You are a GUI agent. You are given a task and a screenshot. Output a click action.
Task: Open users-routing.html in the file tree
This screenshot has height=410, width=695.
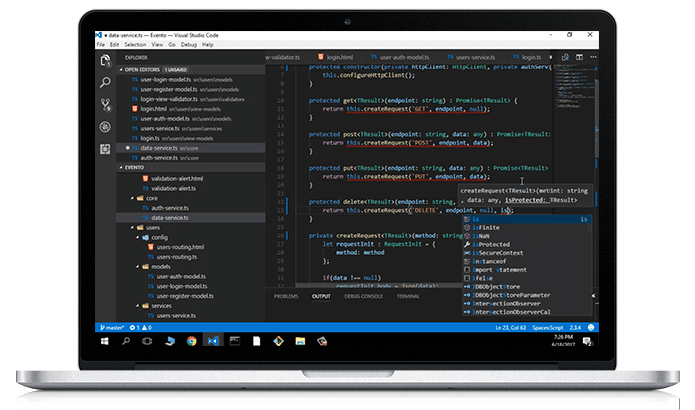179,247
